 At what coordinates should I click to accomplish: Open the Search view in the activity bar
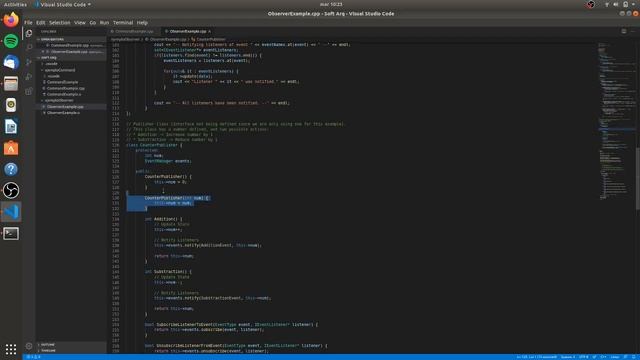pyautogui.click(x=29, y=47)
